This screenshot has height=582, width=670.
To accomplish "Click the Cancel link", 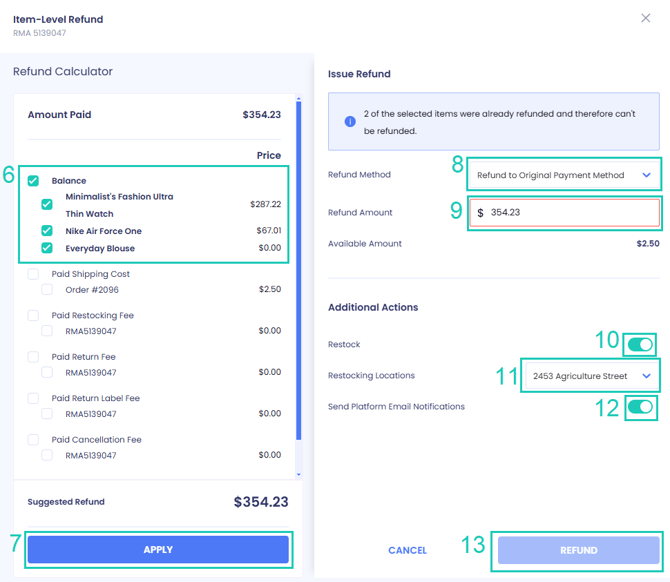I will click(x=407, y=550).
